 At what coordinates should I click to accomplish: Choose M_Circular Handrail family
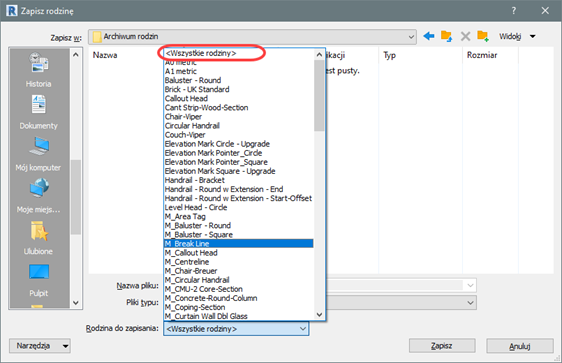pos(197,280)
